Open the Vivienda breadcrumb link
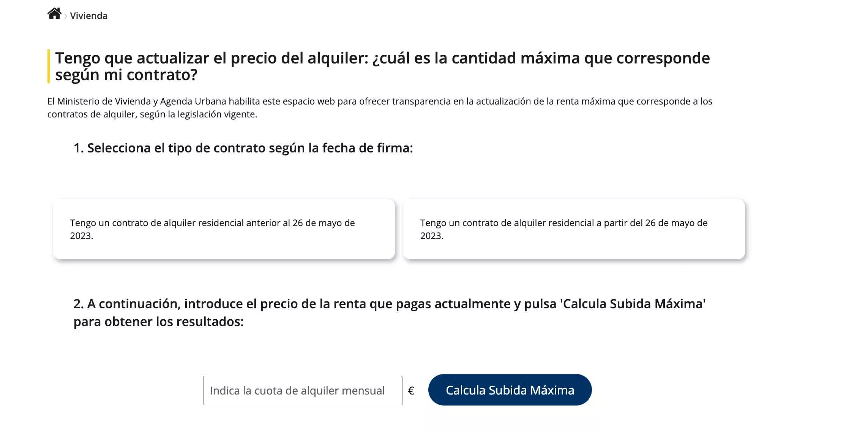This screenshot has height=431, width=868. pos(89,16)
